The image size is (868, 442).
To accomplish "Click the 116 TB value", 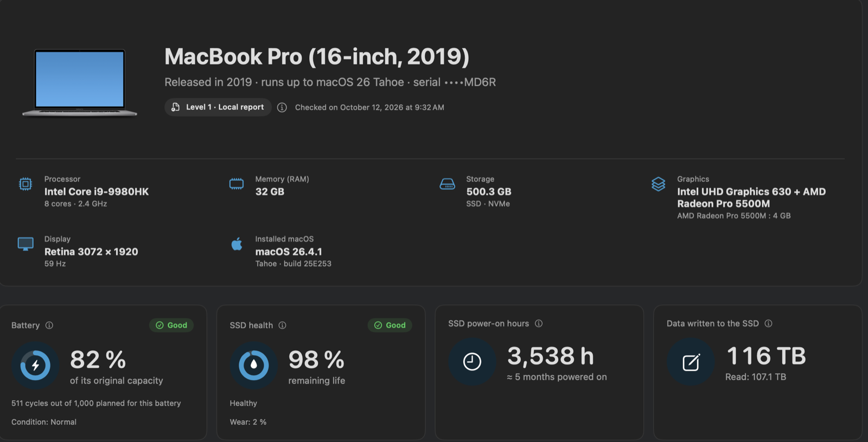I will coord(766,356).
